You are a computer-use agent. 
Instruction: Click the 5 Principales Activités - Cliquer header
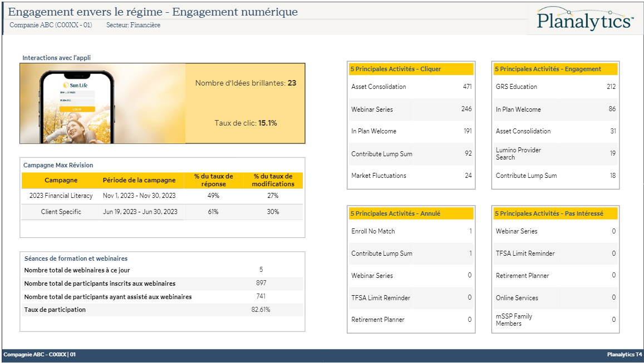395,69
